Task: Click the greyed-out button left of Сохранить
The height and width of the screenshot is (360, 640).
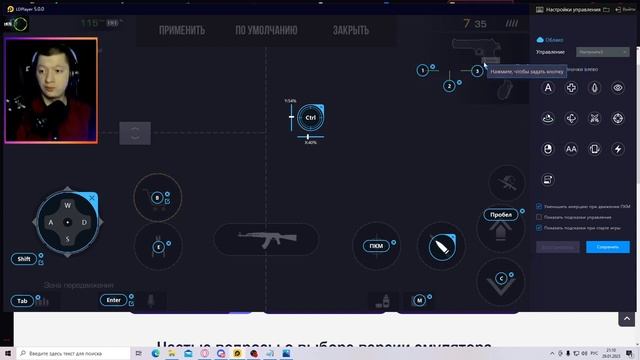Action: click(x=558, y=247)
